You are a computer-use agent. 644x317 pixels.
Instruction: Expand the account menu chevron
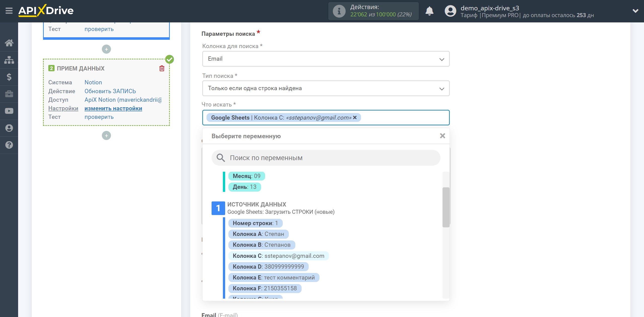(635, 11)
